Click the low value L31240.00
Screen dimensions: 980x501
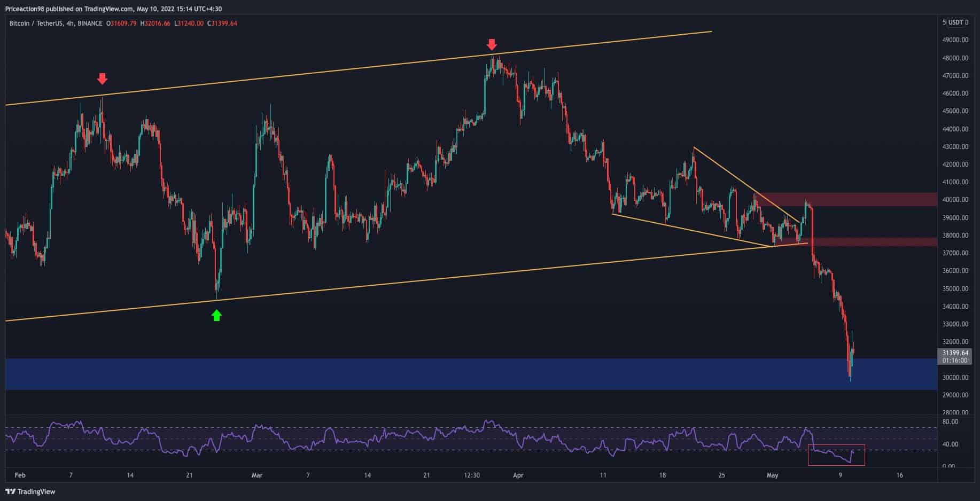(x=188, y=24)
